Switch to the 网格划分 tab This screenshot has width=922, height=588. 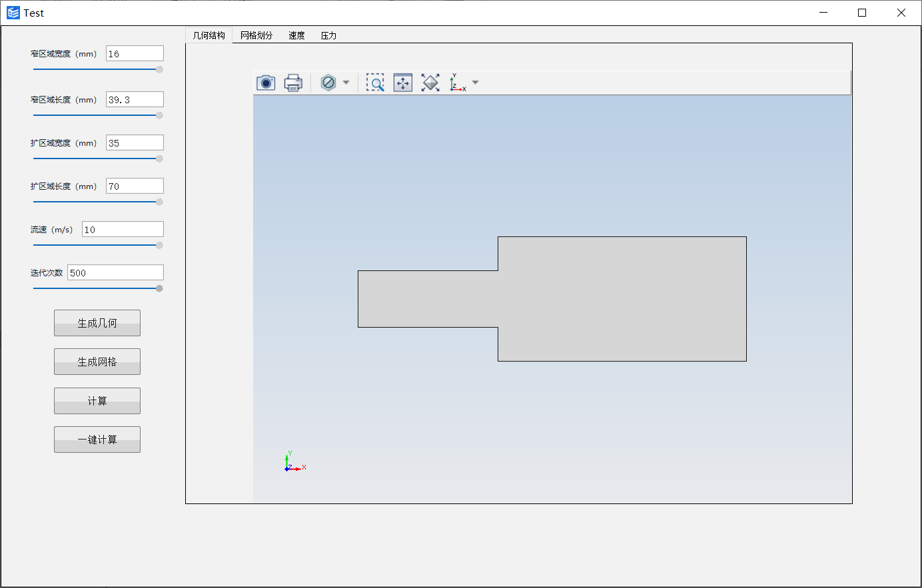[x=256, y=35]
